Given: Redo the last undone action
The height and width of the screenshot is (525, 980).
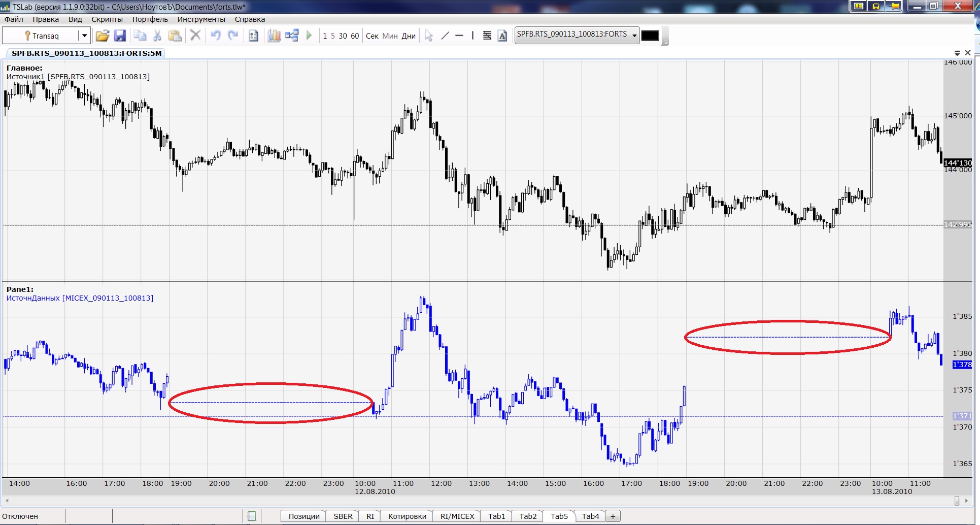Looking at the screenshot, I should tap(233, 36).
